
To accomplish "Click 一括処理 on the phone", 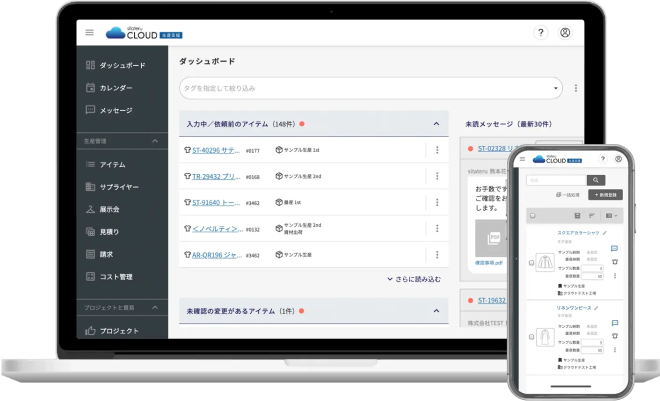I will [568, 195].
